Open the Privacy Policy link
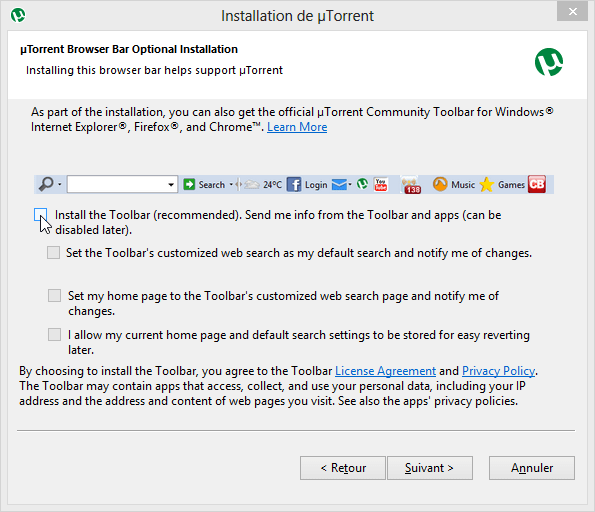The height and width of the screenshot is (512, 595). point(499,371)
